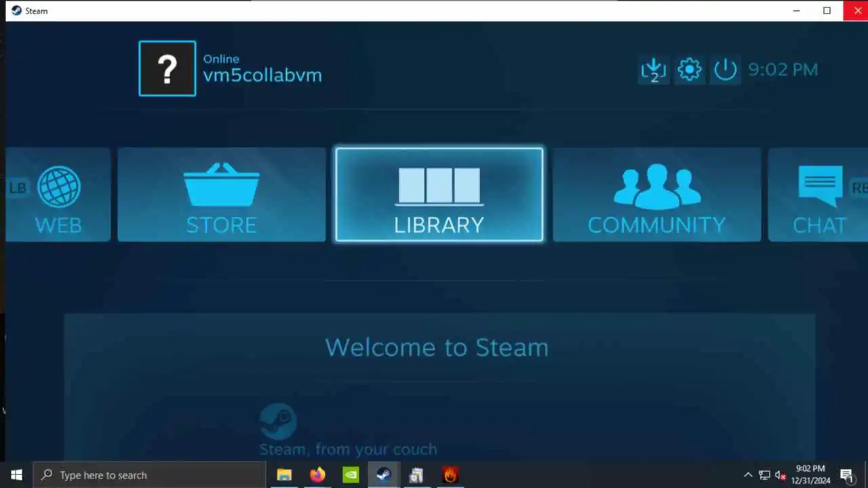This screenshot has height=488, width=868.
Task: Close the Steam window
Action: [x=857, y=11]
